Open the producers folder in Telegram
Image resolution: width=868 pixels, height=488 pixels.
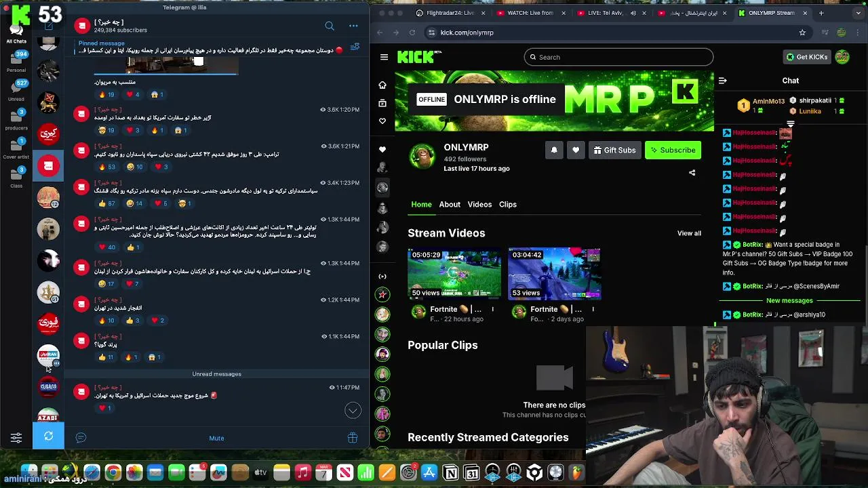[16, 119]
